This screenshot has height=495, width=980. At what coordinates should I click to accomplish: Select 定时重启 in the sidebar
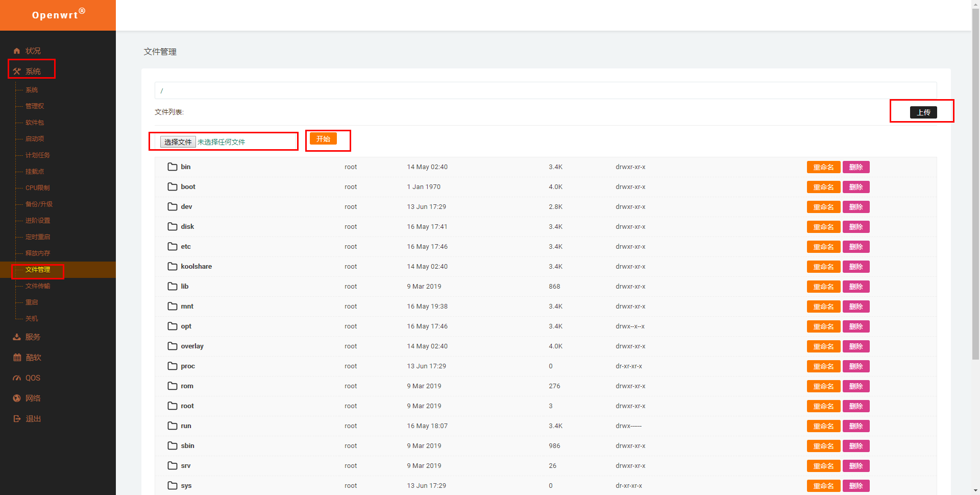[38, 237]
